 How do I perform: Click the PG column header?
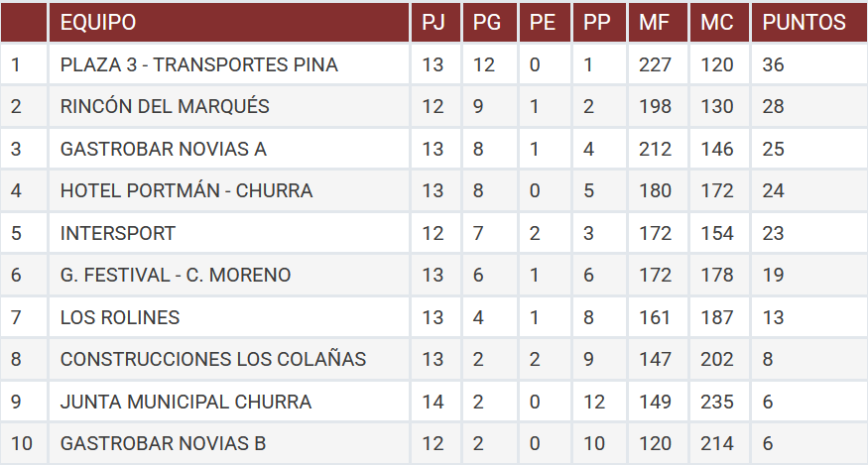click(489, 22)
